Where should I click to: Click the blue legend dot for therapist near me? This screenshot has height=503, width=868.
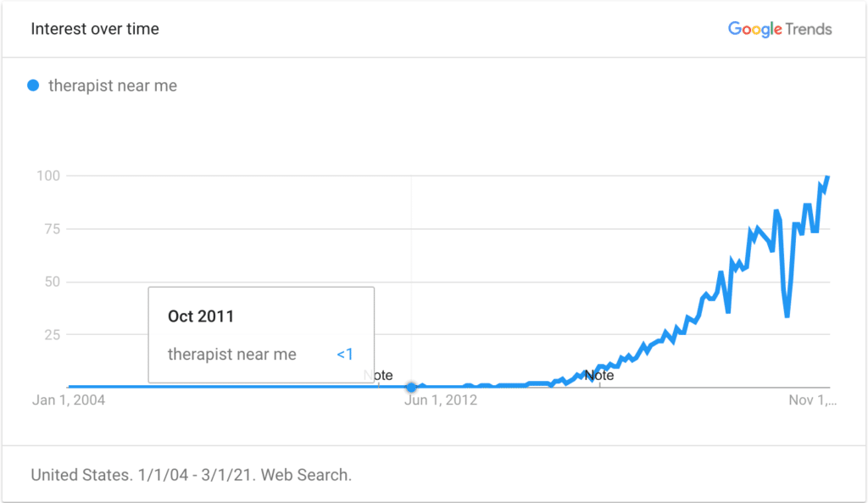coord(33,86)
